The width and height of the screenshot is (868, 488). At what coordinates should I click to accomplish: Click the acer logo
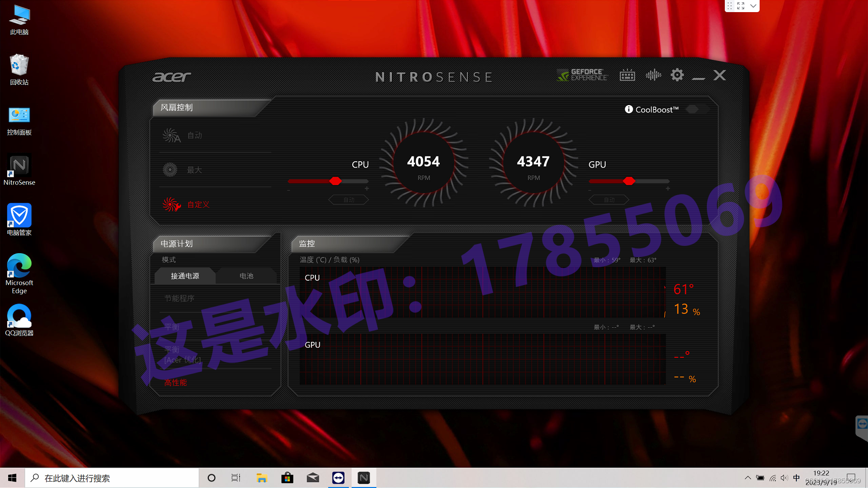[172, 77]
